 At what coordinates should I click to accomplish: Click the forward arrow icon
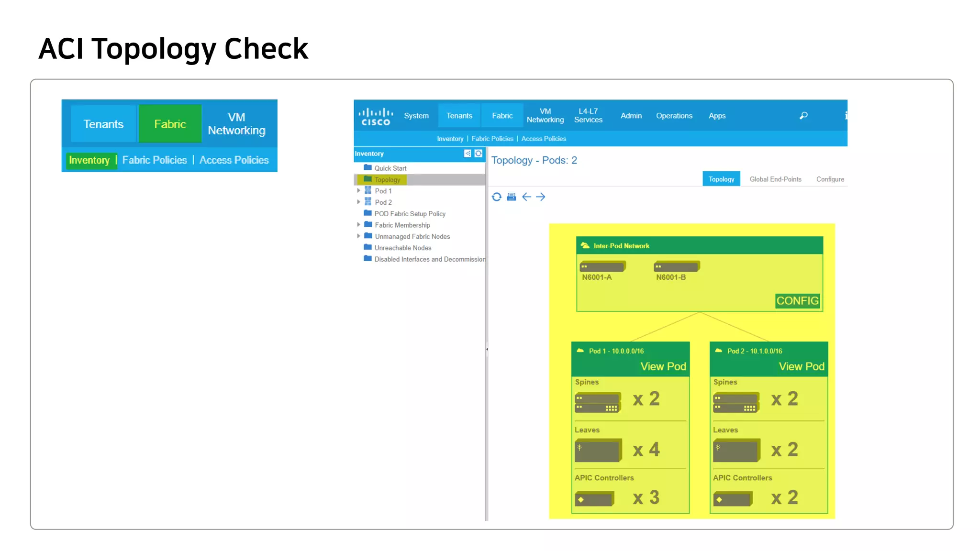[541, 197]
